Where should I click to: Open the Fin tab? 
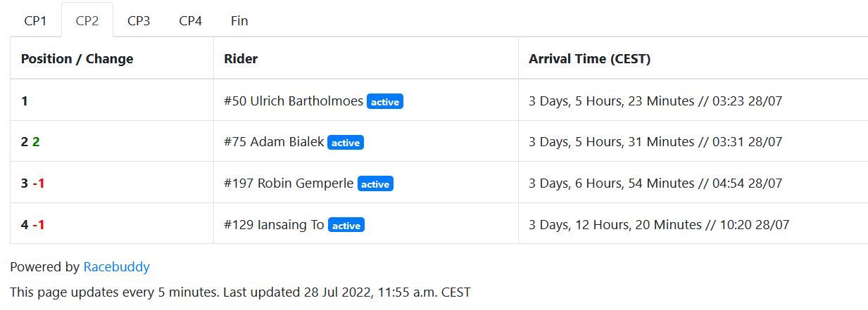239,20
